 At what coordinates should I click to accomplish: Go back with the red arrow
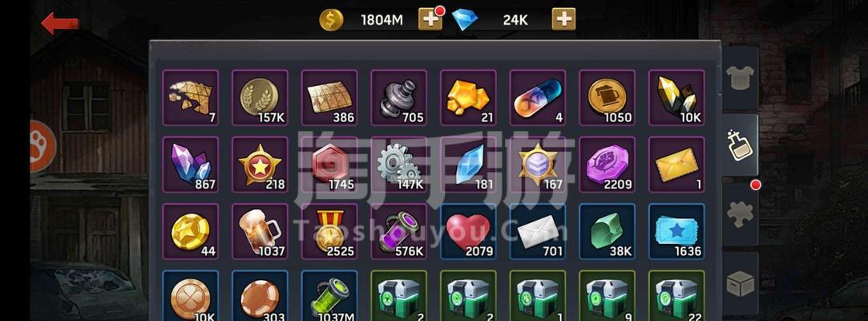point(60,23)
